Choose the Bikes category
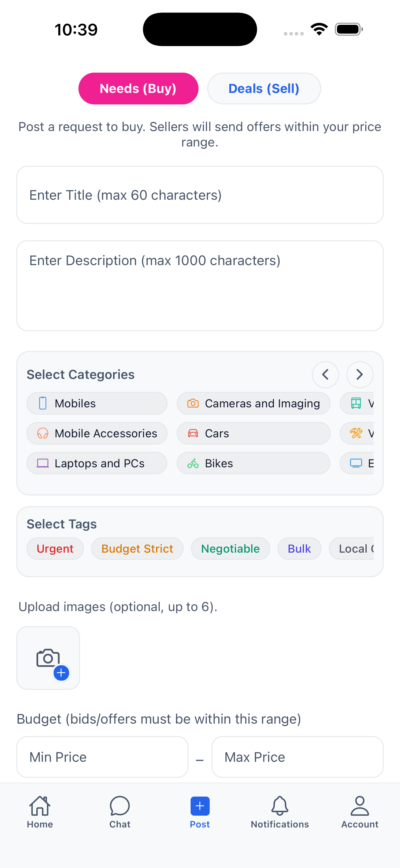The width and height of the screenshot is (400, 868). point(253,463)
